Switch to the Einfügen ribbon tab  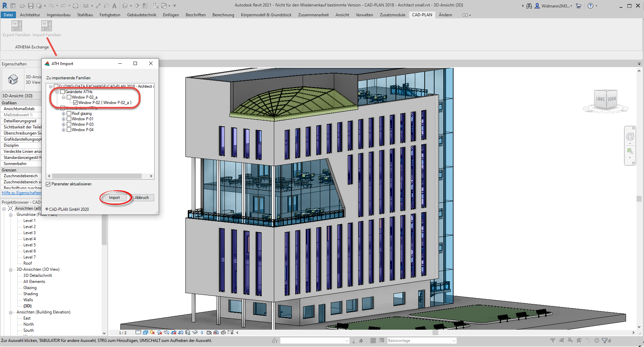point(171,15)
